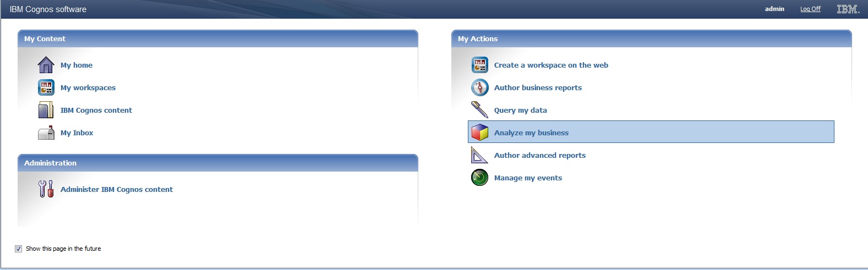Click the My Actions panel header
868x270 pixels.
tap(652, 38)
